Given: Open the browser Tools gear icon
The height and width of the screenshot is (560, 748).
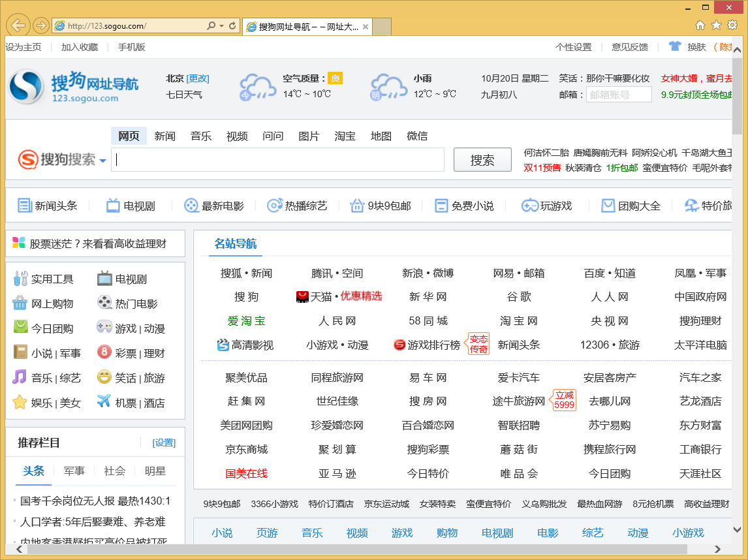Looking at the screenshot, I should tap(732, 25).
